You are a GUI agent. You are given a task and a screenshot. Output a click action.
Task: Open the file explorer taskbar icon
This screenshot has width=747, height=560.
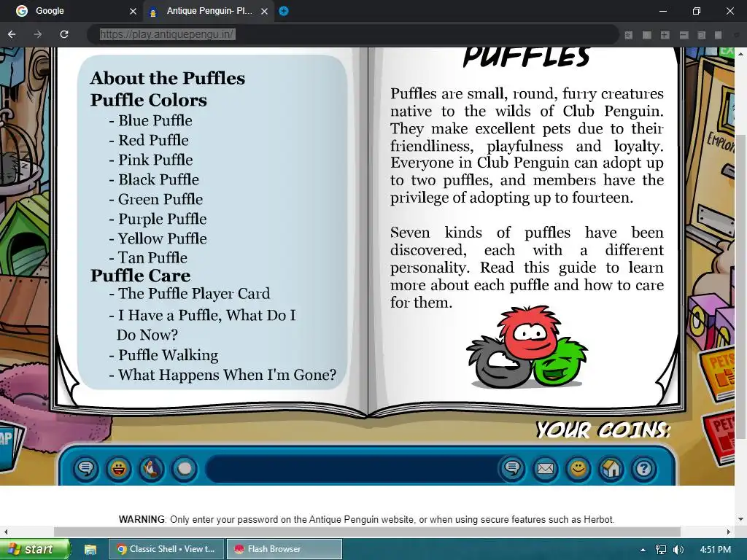point(90,550)
